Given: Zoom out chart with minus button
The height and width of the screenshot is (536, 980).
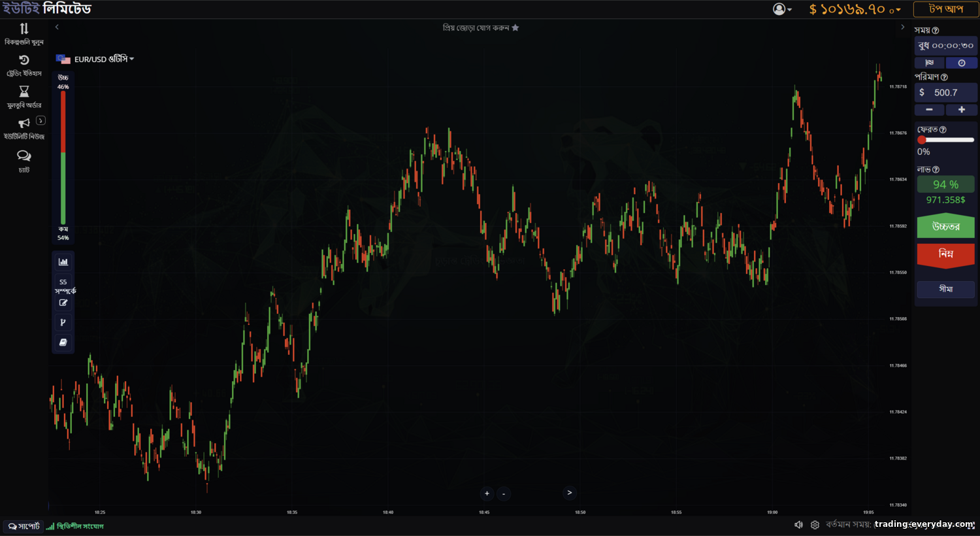Looking at the screenshot, I should point(504,494).
